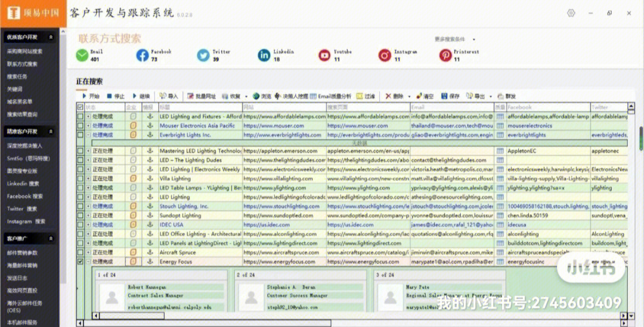Open the Twitter results icon
Screen dimensions: 644x327
coord(203,55)
